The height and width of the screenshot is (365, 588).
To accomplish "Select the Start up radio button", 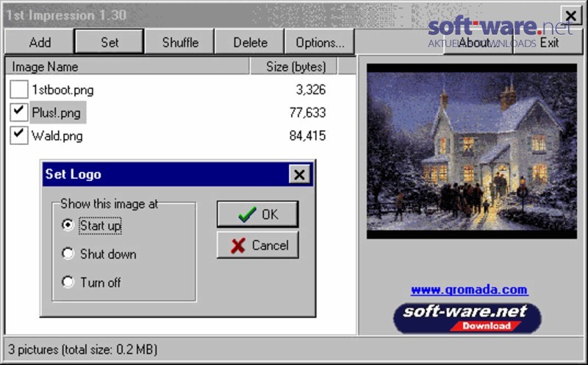I will point(68,225).
